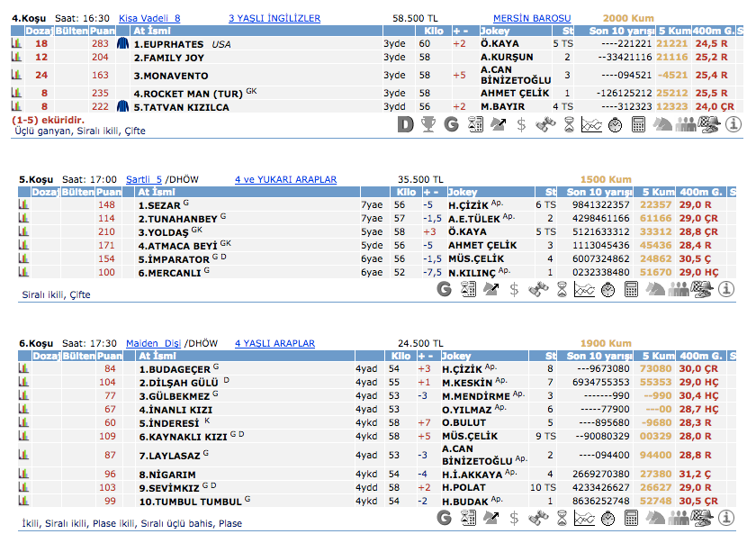
Task: Click the dollar sign icon for race 4
Action: (520, 125)
